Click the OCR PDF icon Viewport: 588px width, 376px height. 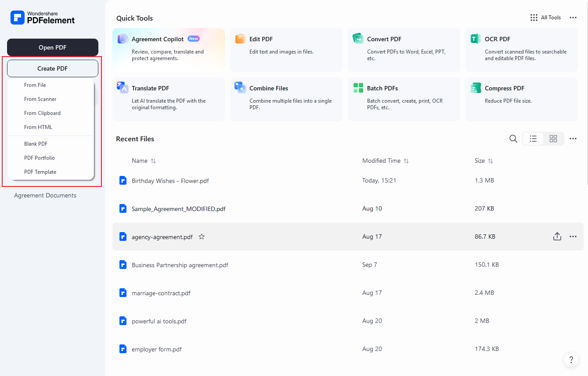point(476,39)
